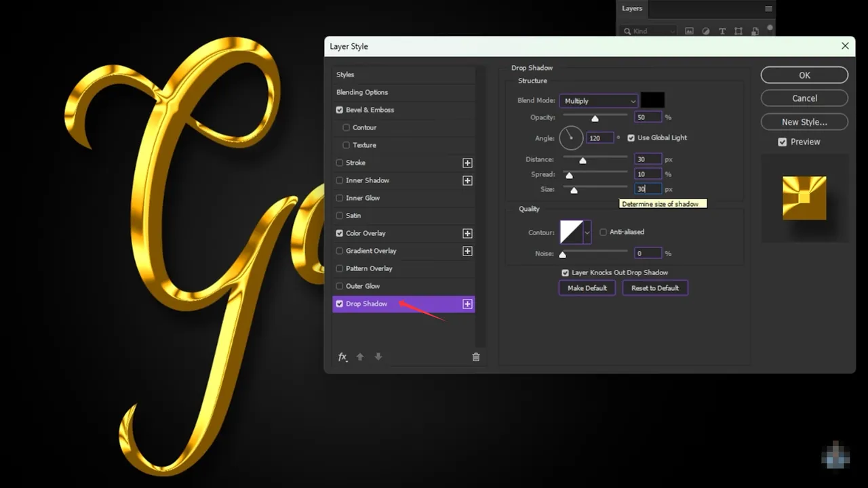Click the move effect up arrow

pyautogui.click(x=360, y=357)
